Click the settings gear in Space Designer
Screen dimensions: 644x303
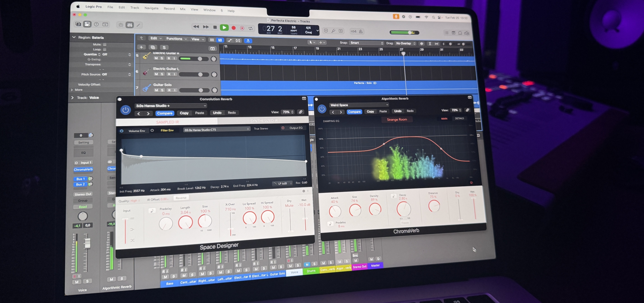[303, 191]
